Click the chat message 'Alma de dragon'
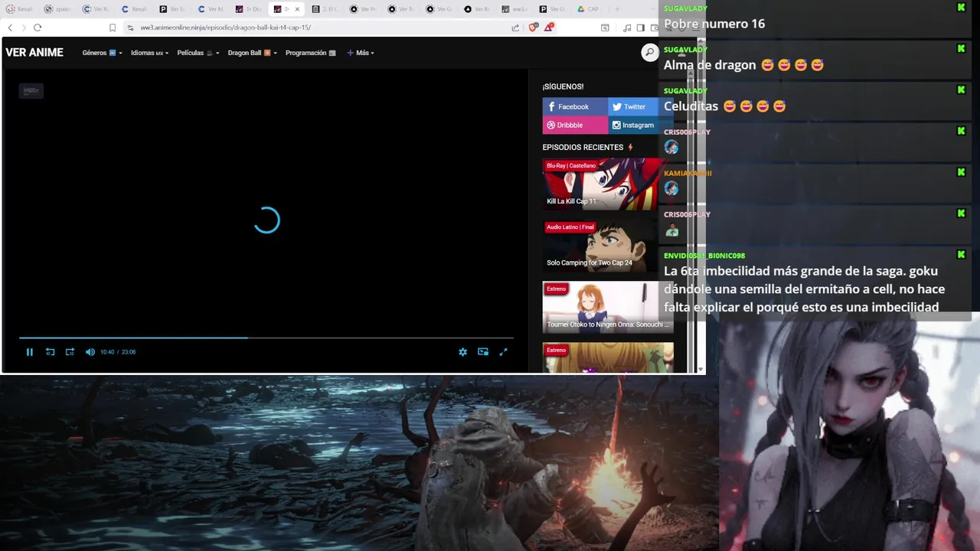980x551 pixels. tap(710, 65)
